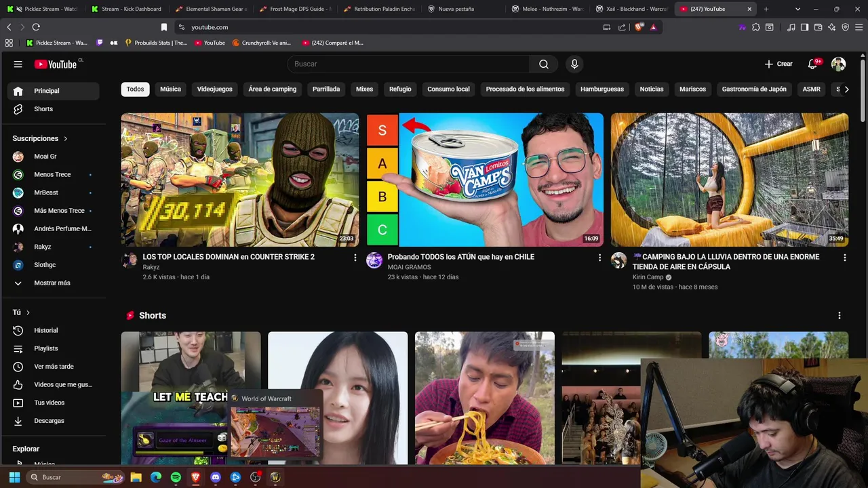Click the search magnifier button

click(544, 64)
